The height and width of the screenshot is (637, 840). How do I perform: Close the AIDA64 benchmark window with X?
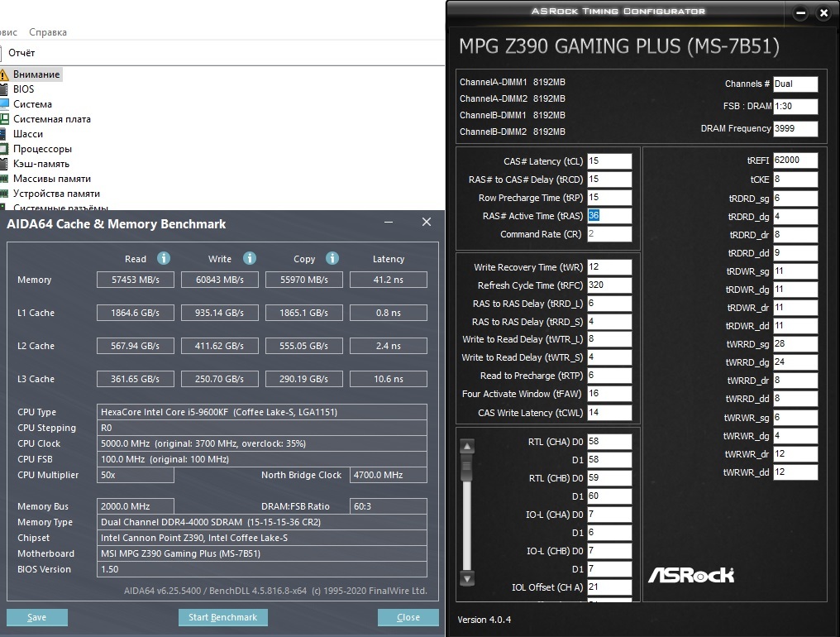427,222
